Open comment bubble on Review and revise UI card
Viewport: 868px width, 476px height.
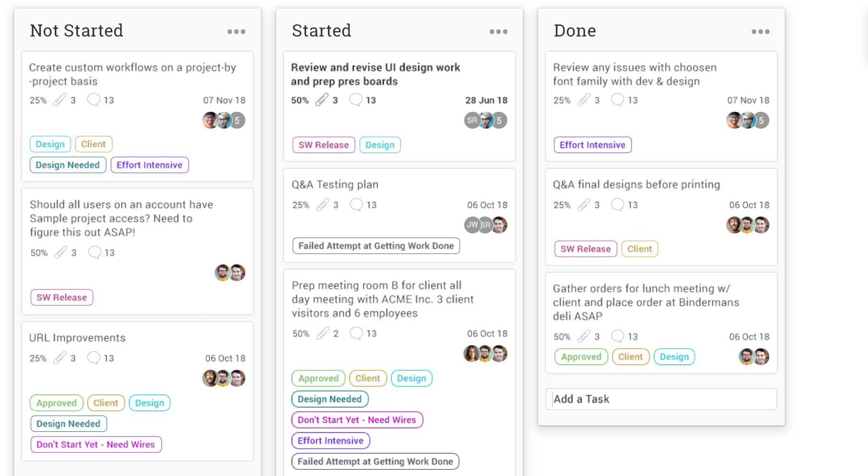click(356, 100)
